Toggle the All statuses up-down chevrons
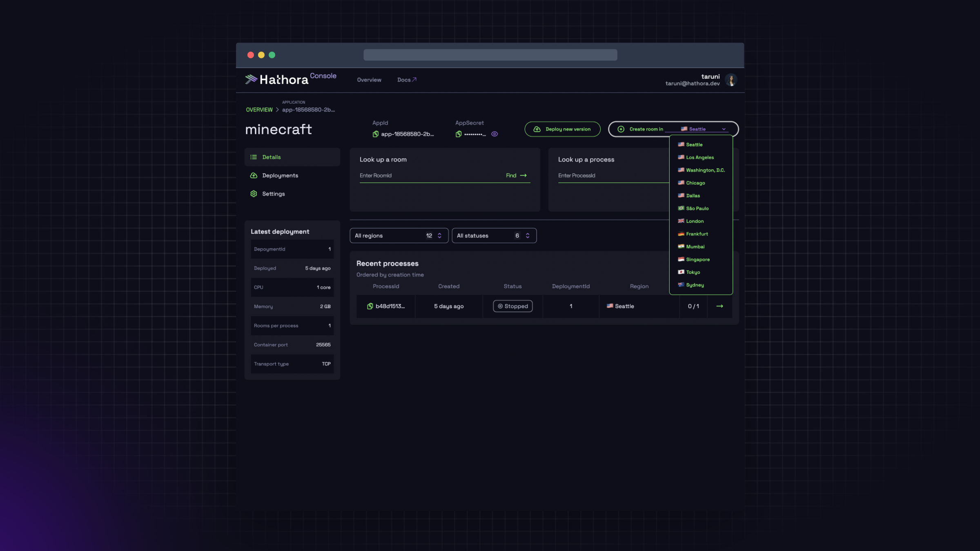Viewport: 980px width, 551px height. (528, 236)
